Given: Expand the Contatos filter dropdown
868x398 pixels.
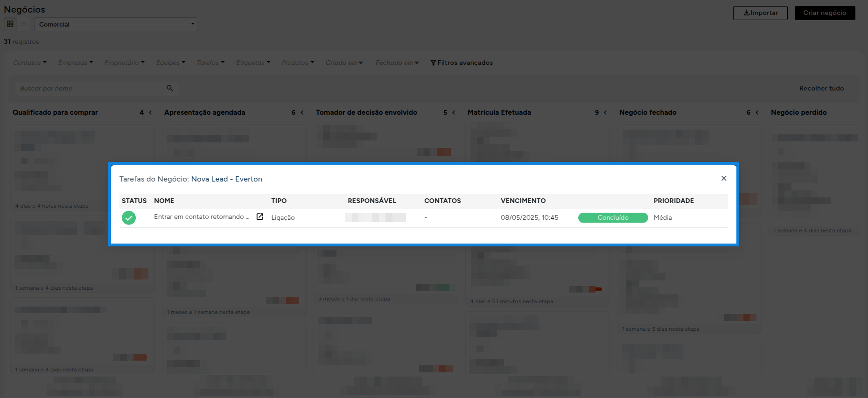Looking at the screenshot, I should click(x=29, y=63).
